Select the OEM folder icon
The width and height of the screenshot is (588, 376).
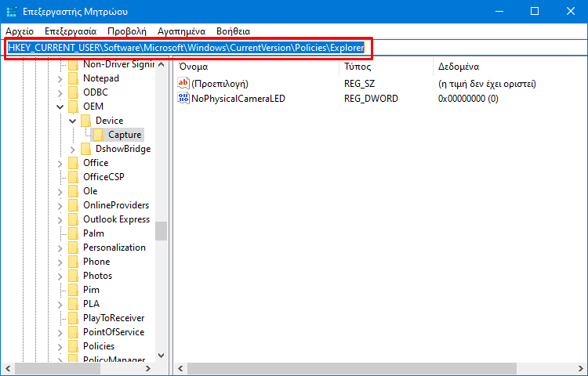pos(73,107)
